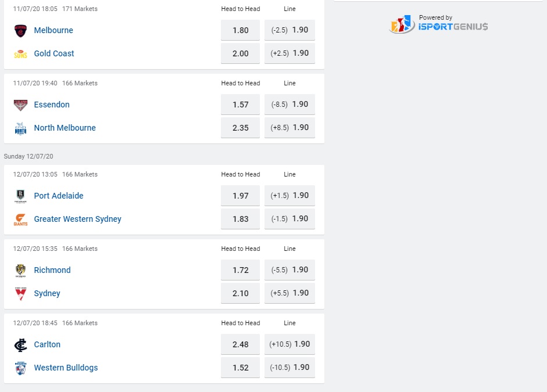Select North Melbourne line (+8.5) 1.90

(289, 128)
